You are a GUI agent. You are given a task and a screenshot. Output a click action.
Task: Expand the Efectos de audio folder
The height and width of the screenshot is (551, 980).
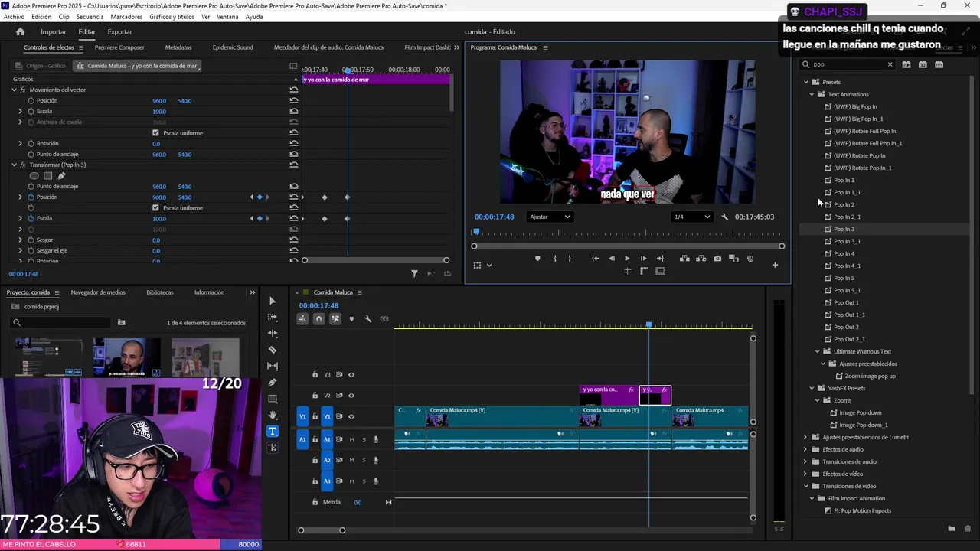click(x=805, y=449)
